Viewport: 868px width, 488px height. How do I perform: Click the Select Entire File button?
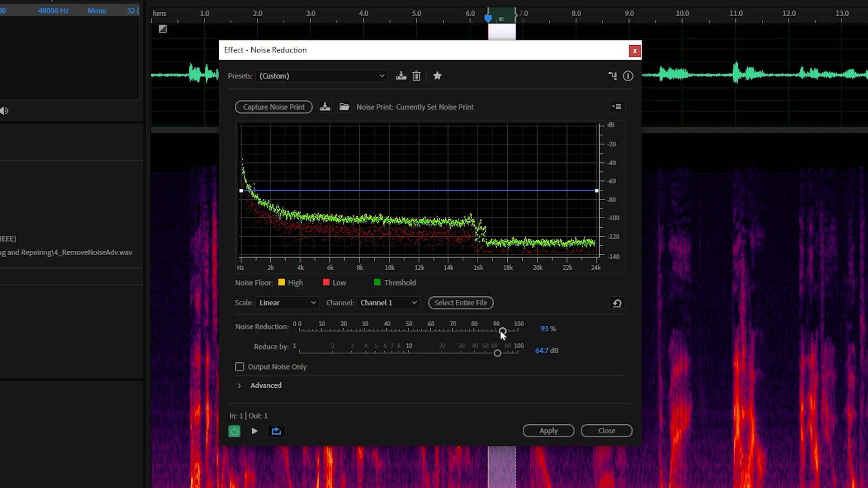point(461,303)
